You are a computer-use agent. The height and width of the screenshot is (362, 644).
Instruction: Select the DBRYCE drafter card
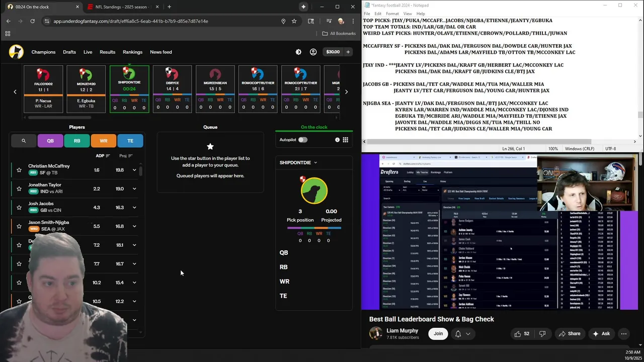tap(172, 89)
